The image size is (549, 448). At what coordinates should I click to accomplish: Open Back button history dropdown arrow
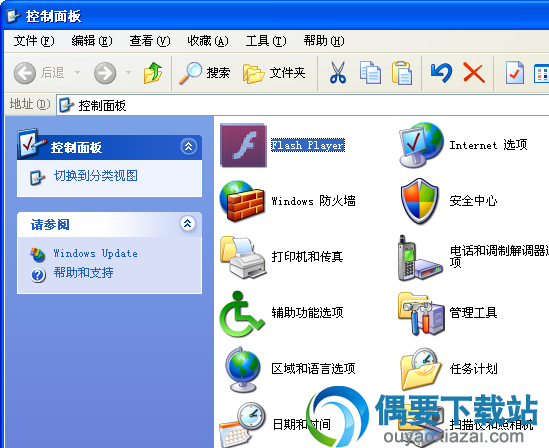coord(77,73)
